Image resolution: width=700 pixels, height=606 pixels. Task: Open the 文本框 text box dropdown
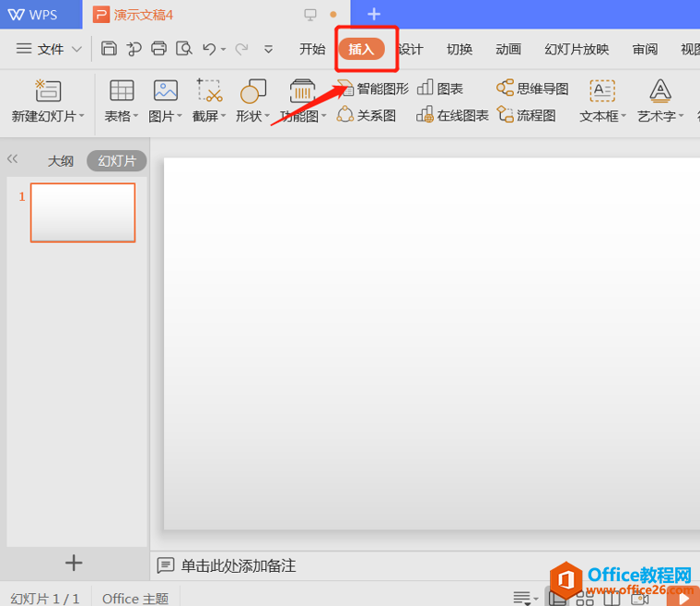(x=602, y=116)
